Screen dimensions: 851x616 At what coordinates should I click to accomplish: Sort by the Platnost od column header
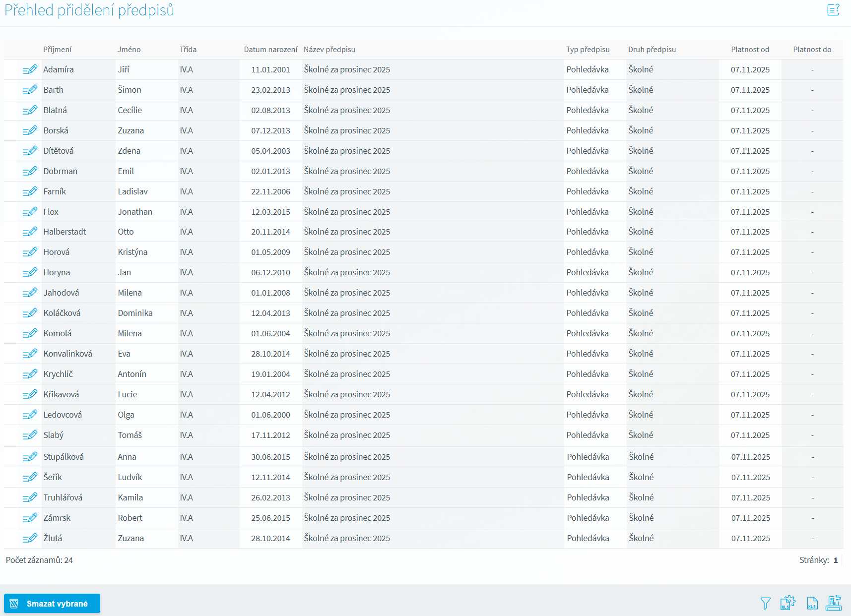coord(750,50)
